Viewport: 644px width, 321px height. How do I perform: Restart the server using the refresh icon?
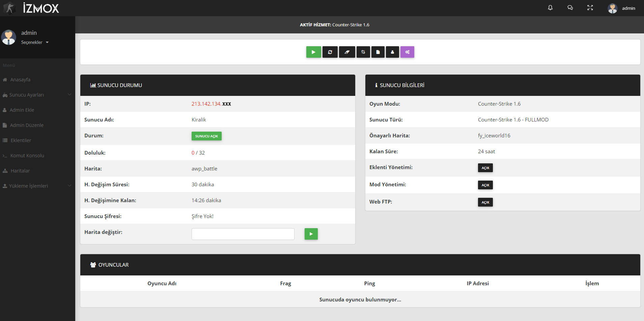pos(330,52)
